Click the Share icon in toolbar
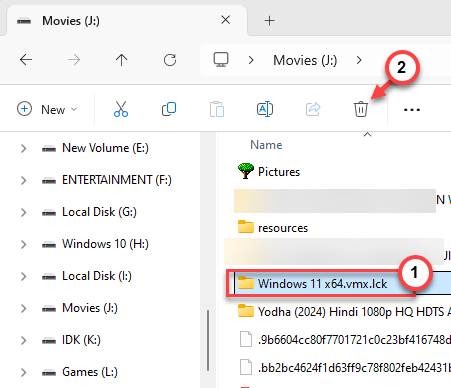 (x=313, y=109)
